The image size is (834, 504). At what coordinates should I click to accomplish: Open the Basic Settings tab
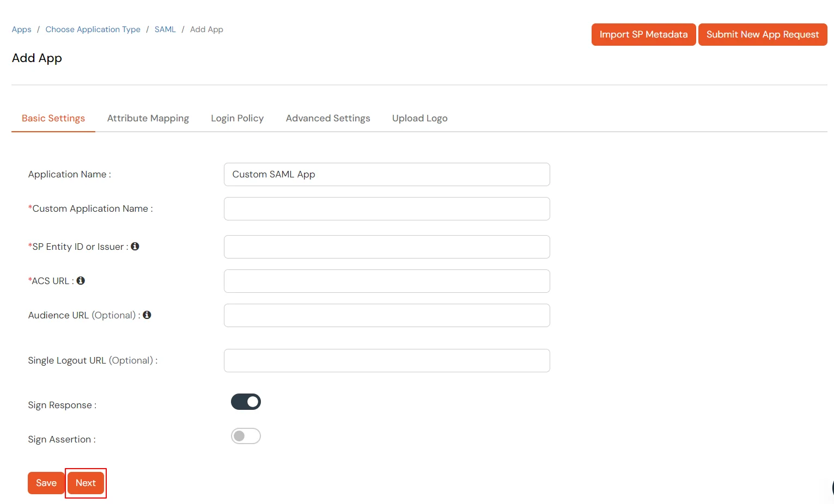[53, 118]
